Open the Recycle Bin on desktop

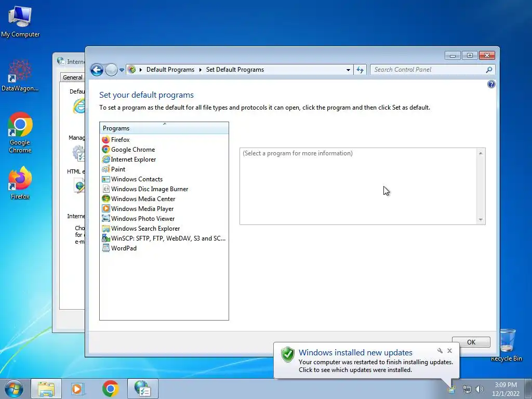[507, 345]
